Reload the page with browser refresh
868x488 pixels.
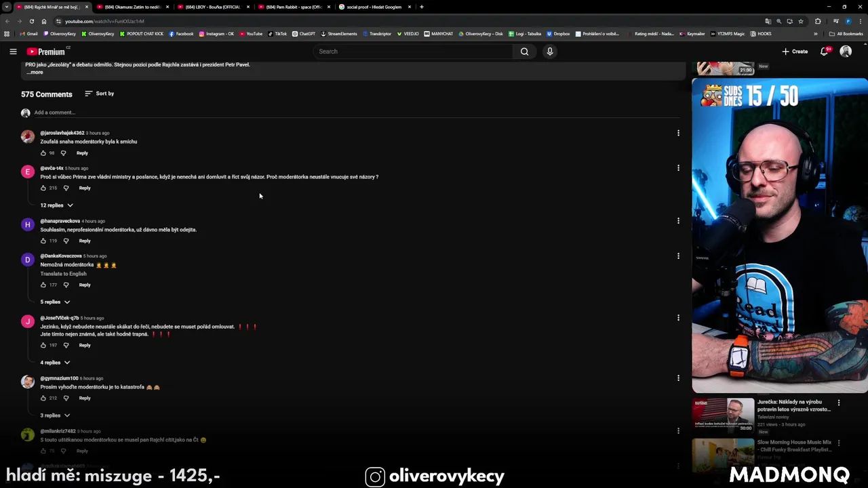[x=31, y=21]
